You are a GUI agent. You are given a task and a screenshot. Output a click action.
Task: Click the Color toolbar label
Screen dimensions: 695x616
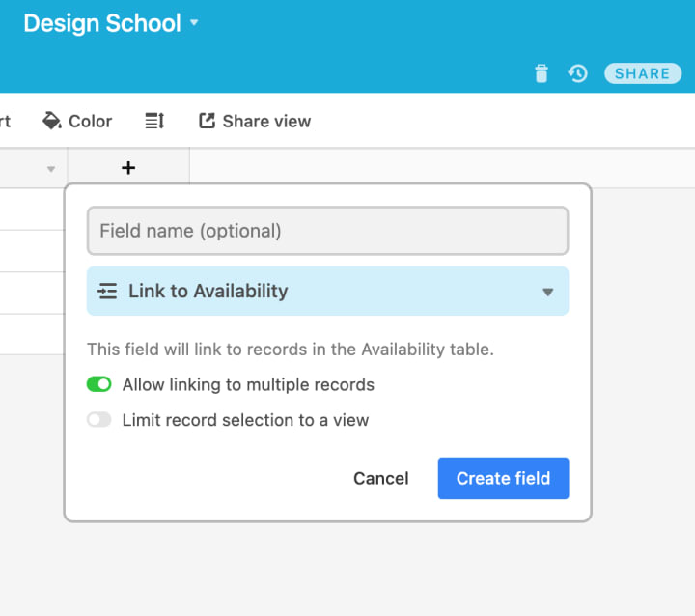coord(91,121)
